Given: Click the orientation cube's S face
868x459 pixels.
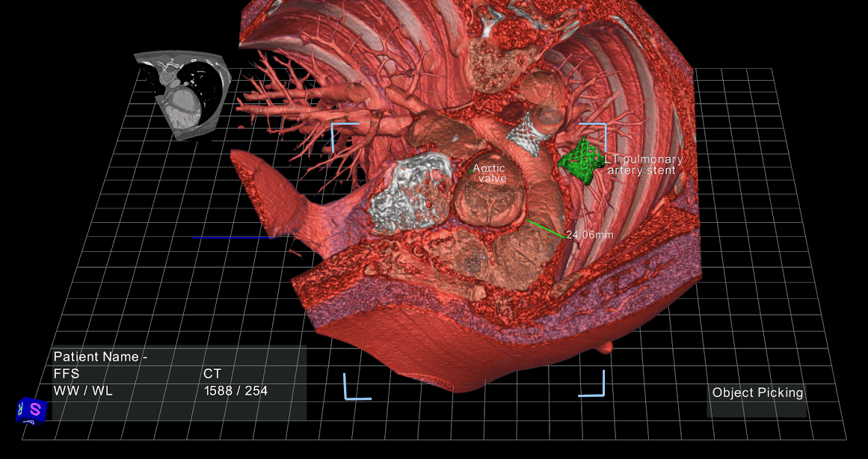Looking at the screenshot, I should pos(36,410).
